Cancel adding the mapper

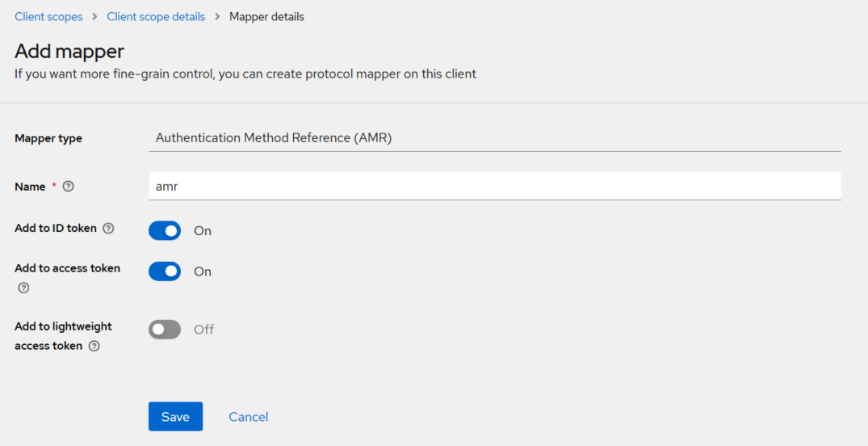[248, 417]
